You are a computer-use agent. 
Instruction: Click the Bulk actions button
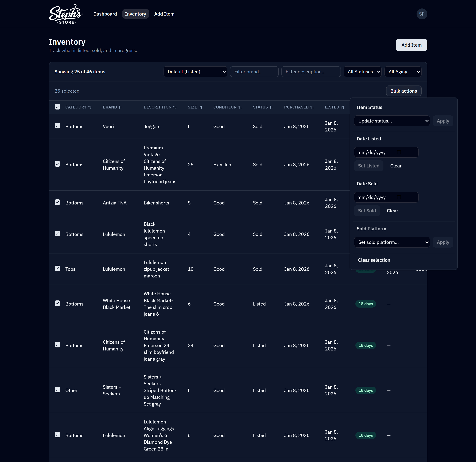coord(404,91)
